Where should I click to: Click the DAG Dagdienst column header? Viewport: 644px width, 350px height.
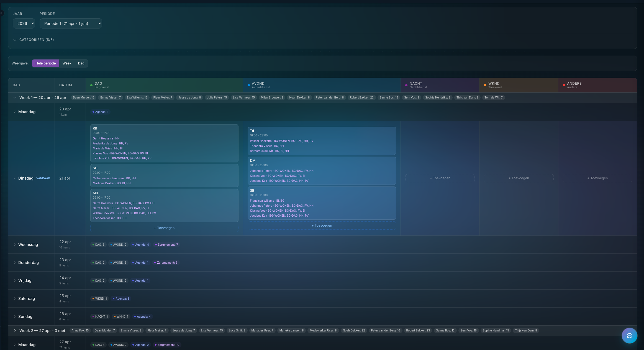[164, 85]
